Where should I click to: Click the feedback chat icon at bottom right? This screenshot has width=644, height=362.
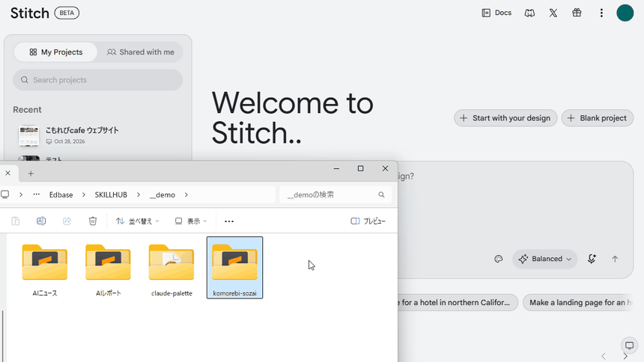[629, 346]
